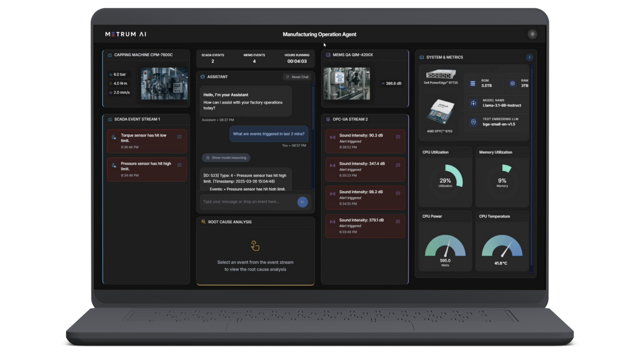
Task: Click the MEMS Events count 4
Action: coord(254,61)
